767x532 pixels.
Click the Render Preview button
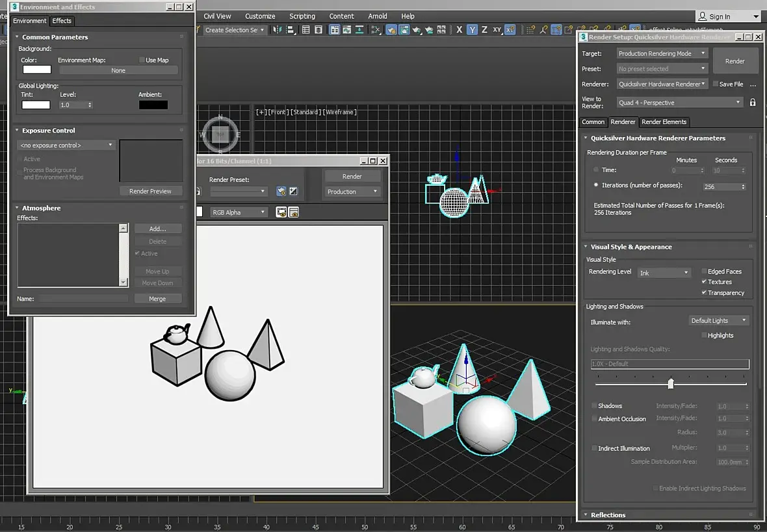click(151, 191)
